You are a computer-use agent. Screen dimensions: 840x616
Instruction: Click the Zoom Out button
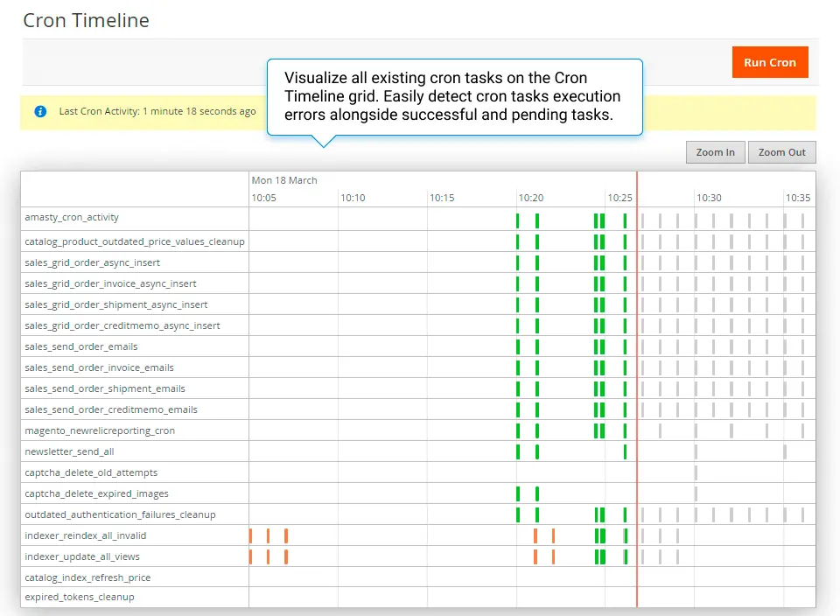(x=781, y=152)
